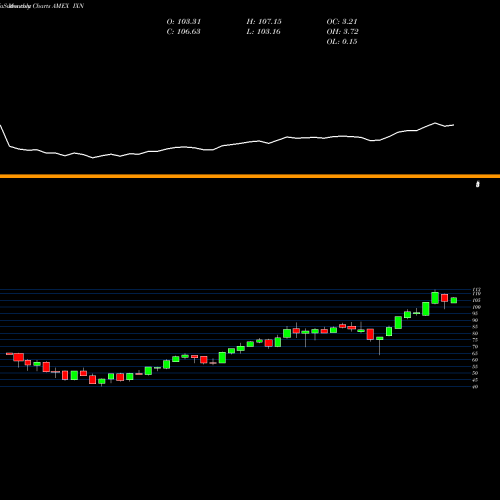Click the 'OH: 3.72' value
The height and width of the screenshot is (500, 500).
[x=342, y=32]
